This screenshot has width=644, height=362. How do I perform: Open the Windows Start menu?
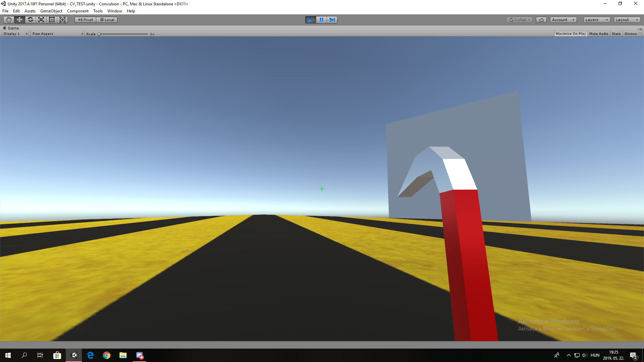(8, 355)
